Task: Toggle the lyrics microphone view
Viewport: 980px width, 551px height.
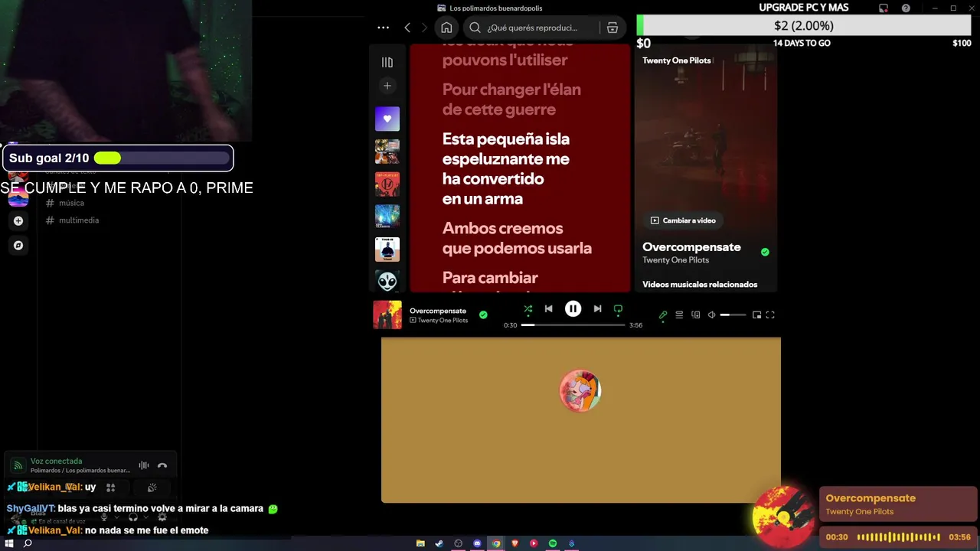Action: coord(663,315)
